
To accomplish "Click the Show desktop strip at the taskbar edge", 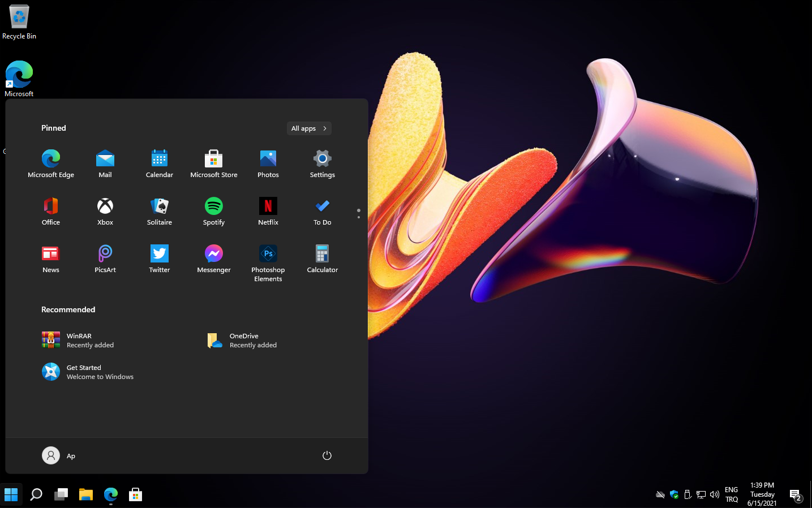I will click(810, 494).
